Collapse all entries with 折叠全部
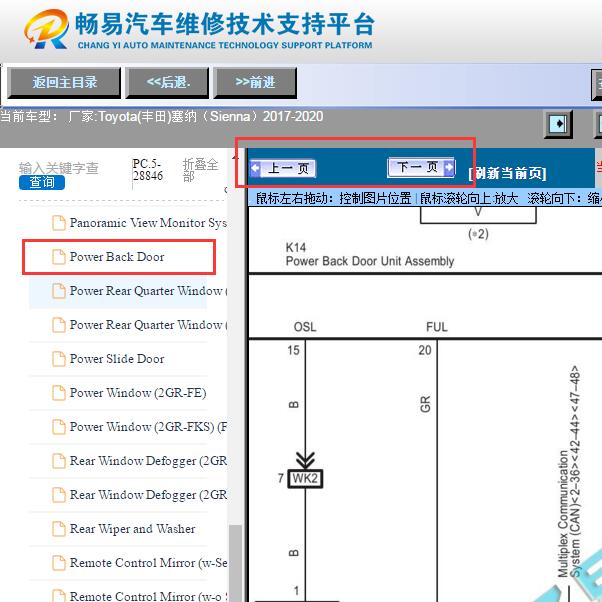 [x=200, y=170]
